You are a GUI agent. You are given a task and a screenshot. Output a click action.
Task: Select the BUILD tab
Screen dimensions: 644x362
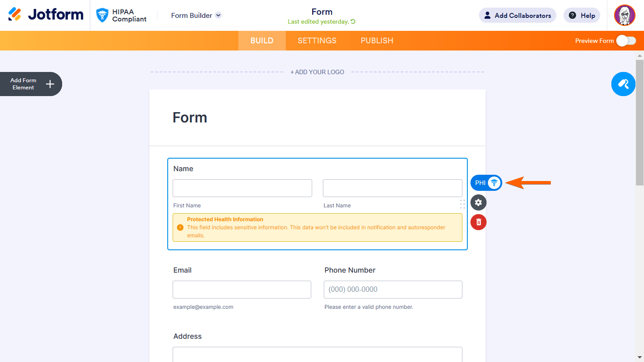pyautogui.click(x=262, y=41)
